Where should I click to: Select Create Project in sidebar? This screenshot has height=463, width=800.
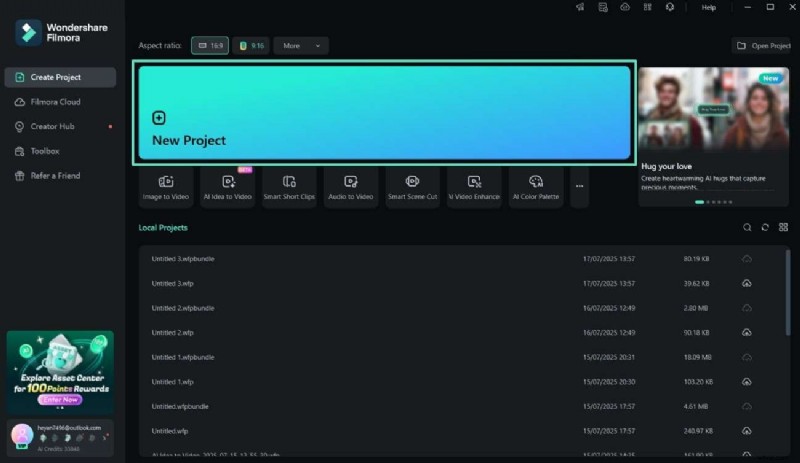tap(60, 77)
